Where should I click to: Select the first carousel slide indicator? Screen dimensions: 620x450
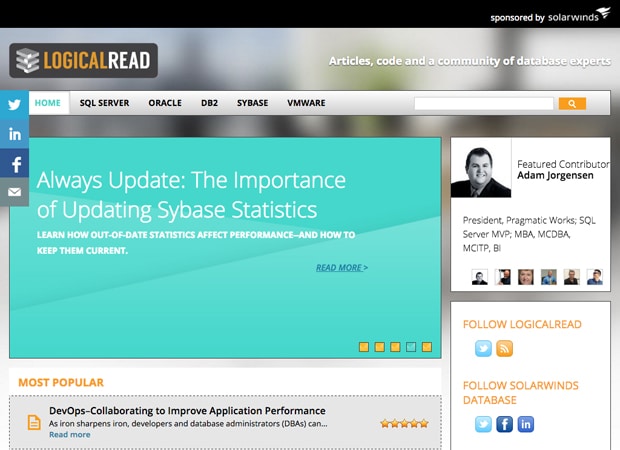tap(364, 347)
